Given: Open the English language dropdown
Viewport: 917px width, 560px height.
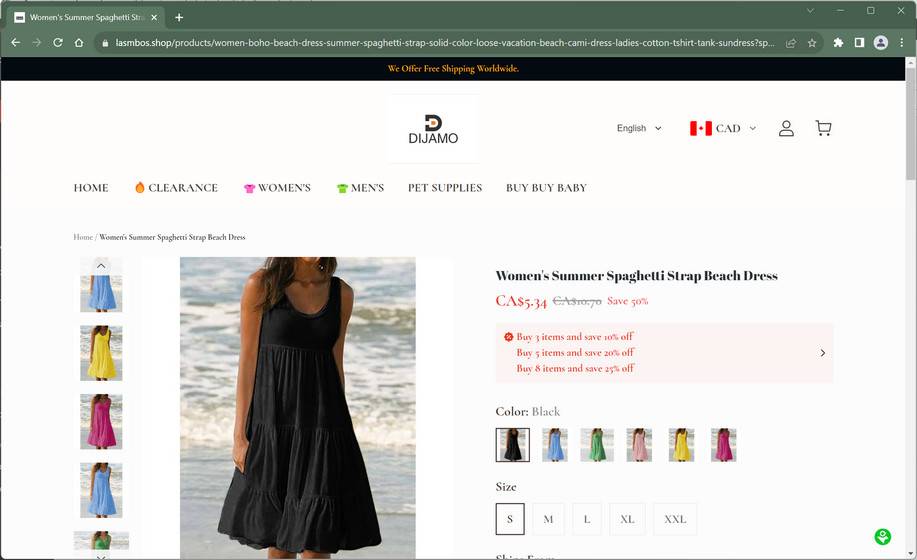Looking at the screenshot, I should tap(639, 128).
